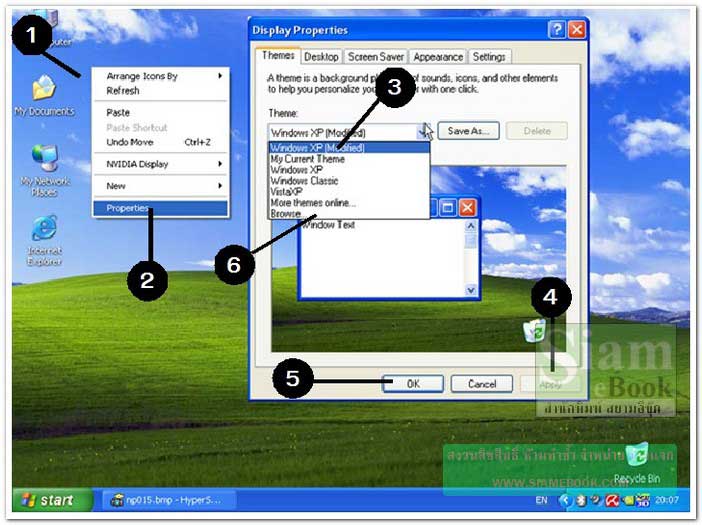Image resolution: width=702 pixels, height=525 pixels.
Task: Choose the plain Windows XP theme option
Action: pyautogui.click(x=349, y=170)
